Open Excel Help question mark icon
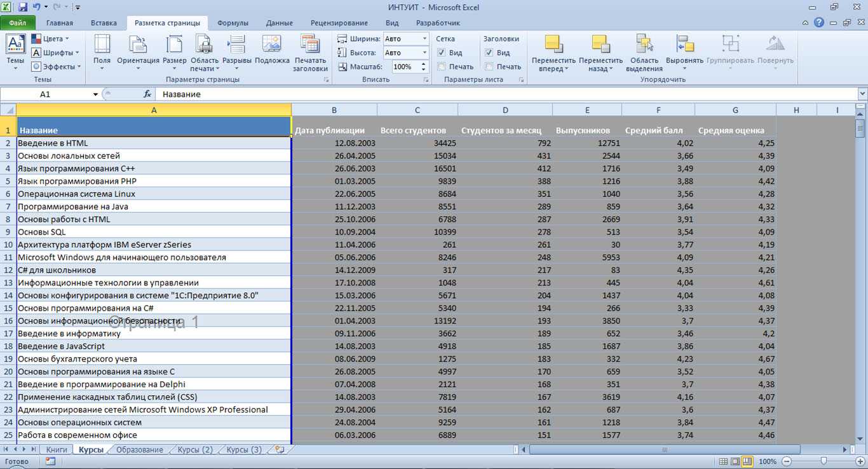The height and width of the screenshot is (469, 868). (818, 22)
